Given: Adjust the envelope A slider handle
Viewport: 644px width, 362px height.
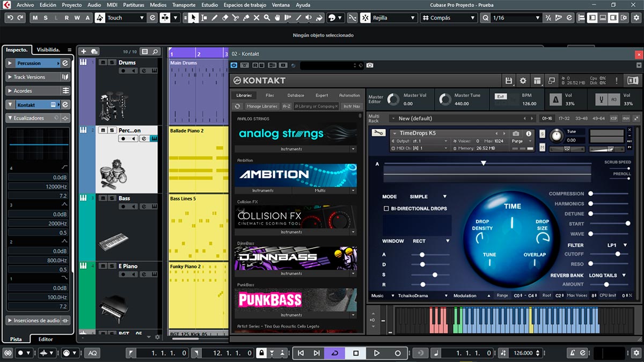Looking at the screenshot, I should [422, 254].
